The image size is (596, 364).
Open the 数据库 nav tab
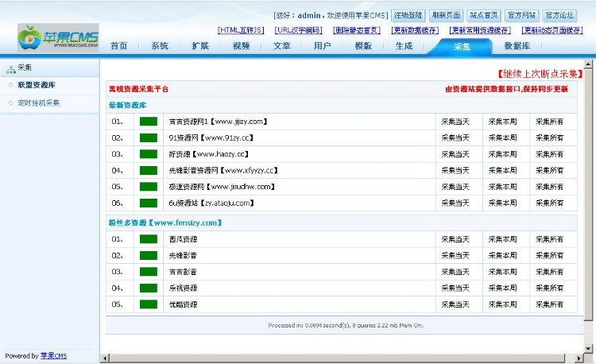coord(517,46)
